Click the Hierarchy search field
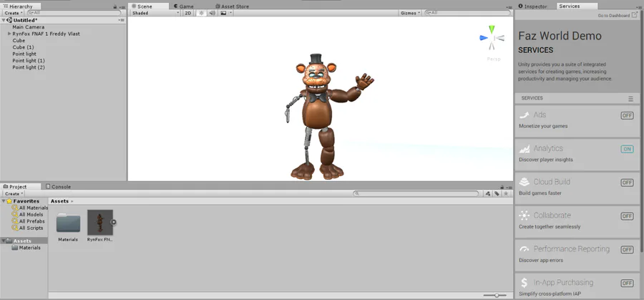644x300 pixels. [x=74, y=13]
